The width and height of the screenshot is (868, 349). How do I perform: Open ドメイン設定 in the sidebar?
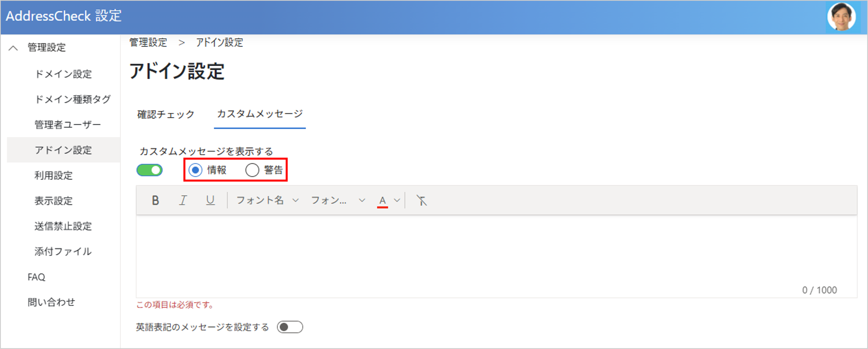[63, 74]
